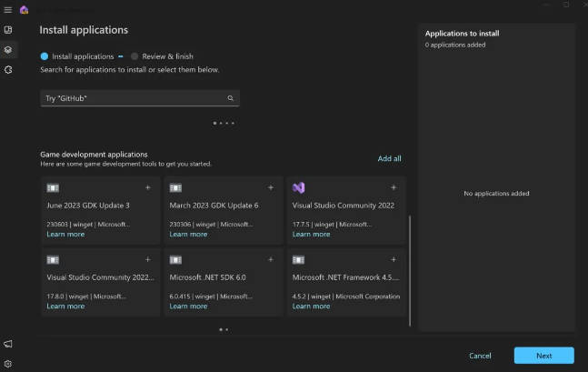Add June 2023 GDK Update 3 with plus

tap(148, 187)
